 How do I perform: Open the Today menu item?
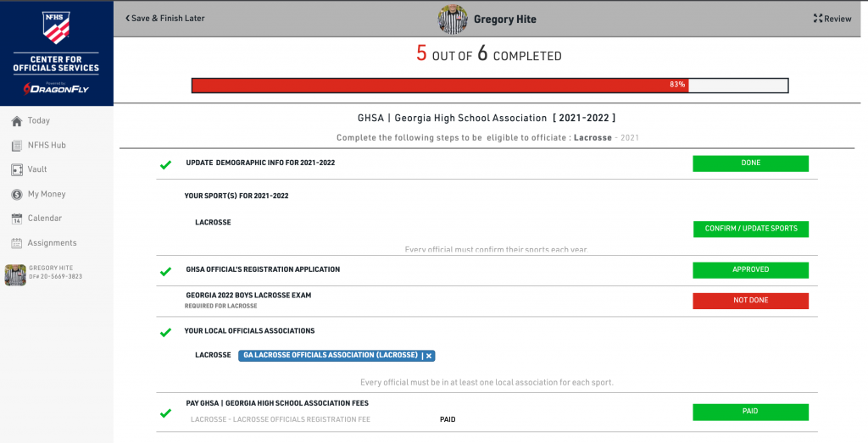click(x=39, y=120)
